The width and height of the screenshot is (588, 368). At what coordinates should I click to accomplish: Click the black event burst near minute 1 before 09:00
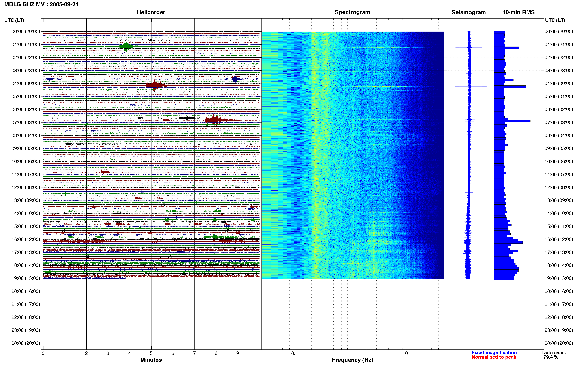click(69, 144)
